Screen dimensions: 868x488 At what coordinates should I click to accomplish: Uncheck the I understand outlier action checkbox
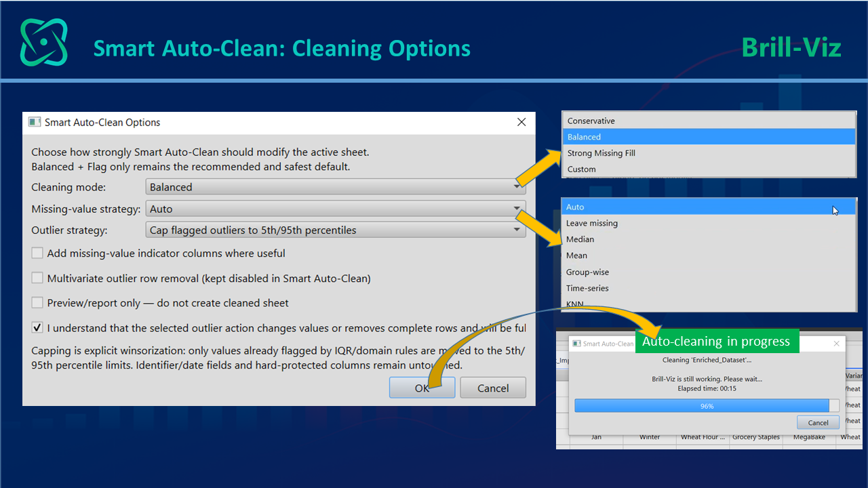point(37,328)
